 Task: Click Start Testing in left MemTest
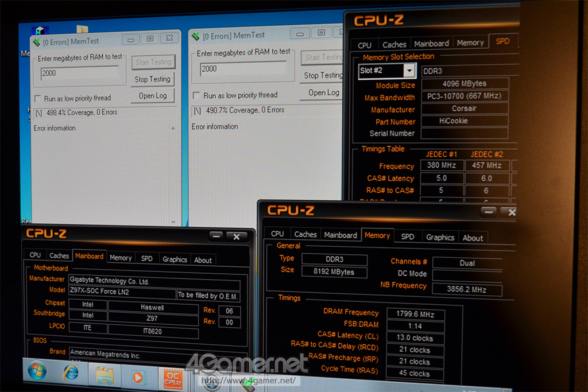coord(153,62)
